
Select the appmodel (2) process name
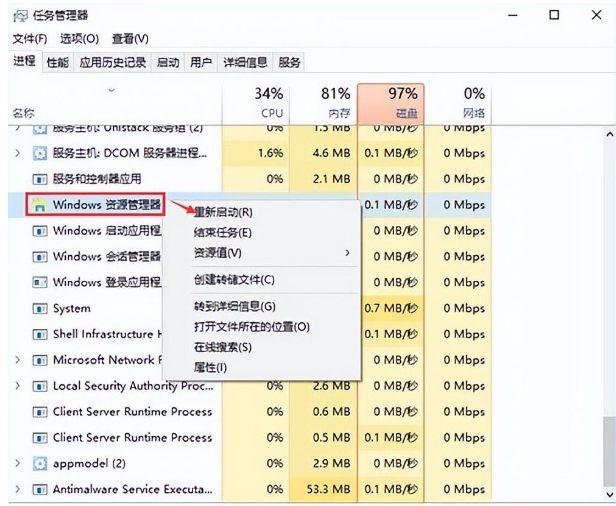89,464
